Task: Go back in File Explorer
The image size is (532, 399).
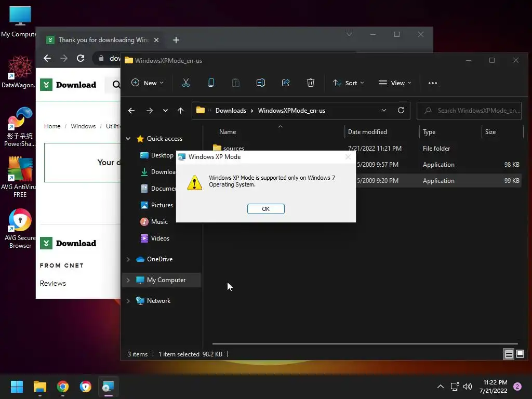Action: click(131, 111)
